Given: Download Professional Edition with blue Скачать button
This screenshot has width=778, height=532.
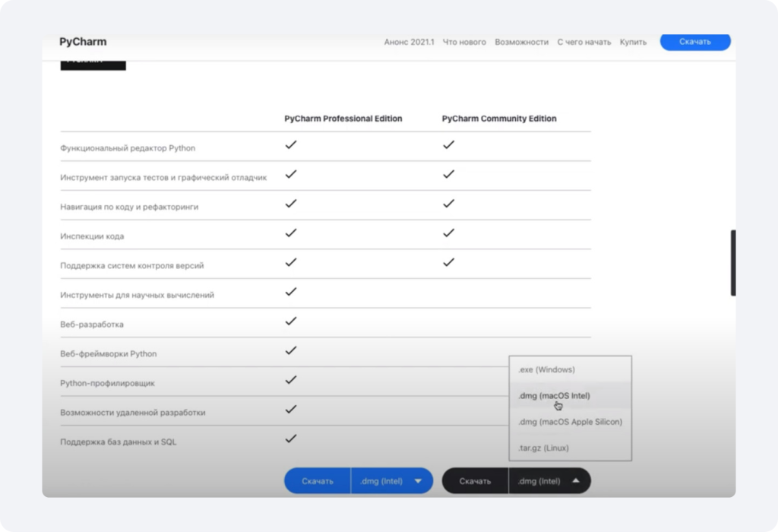Looking at the screenshot, I should point(318,481).
